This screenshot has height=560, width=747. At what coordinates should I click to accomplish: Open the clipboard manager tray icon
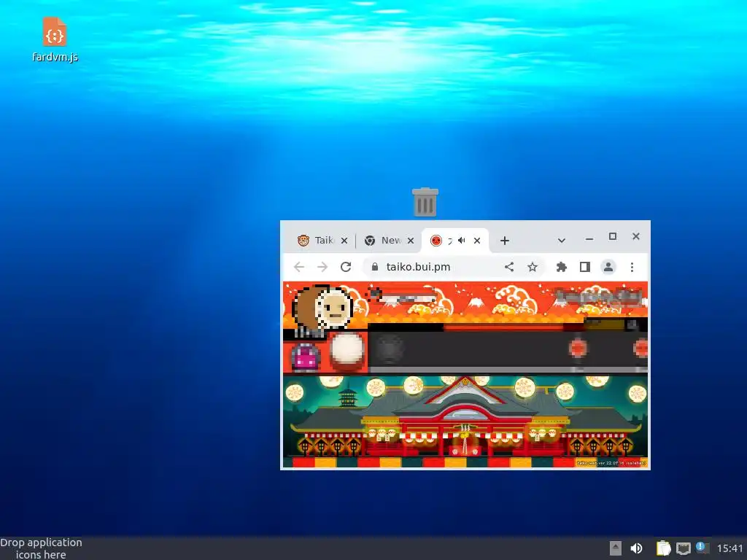663,548
